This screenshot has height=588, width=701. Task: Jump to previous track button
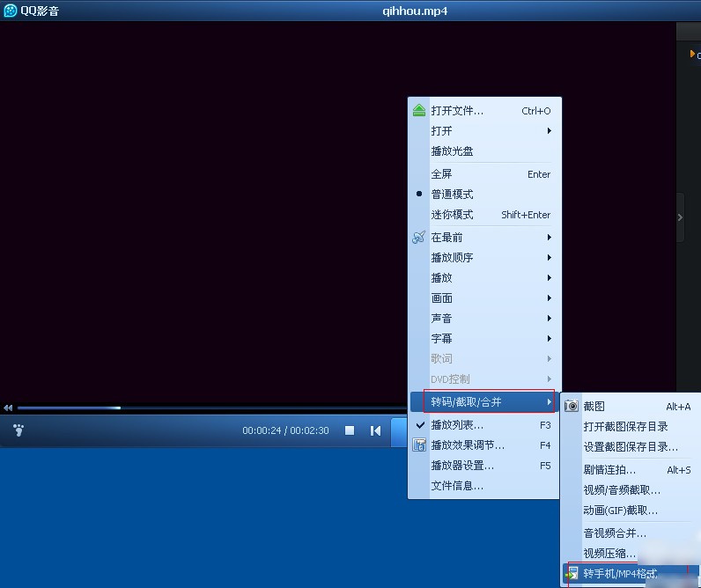(x=375, y=430)
